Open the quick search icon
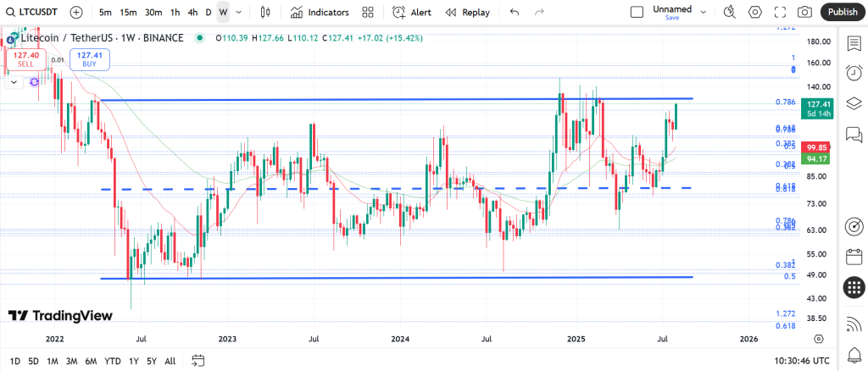 click(730, 12)
